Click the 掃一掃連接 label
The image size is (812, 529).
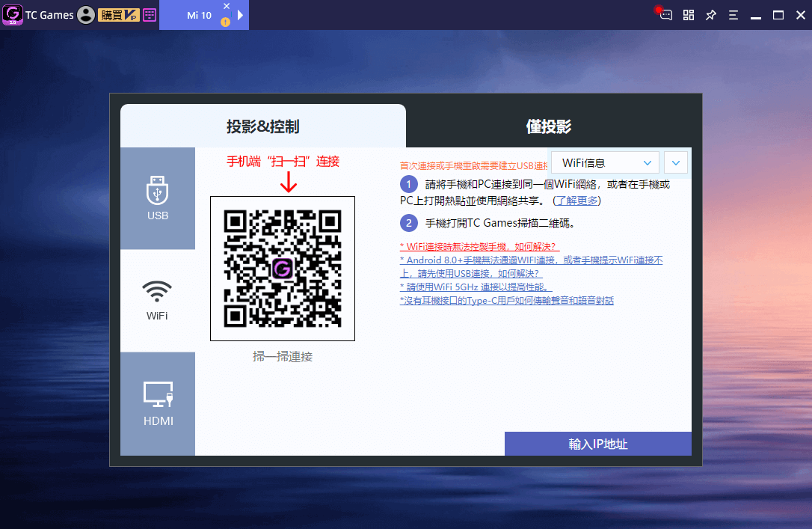click(283, 356)
